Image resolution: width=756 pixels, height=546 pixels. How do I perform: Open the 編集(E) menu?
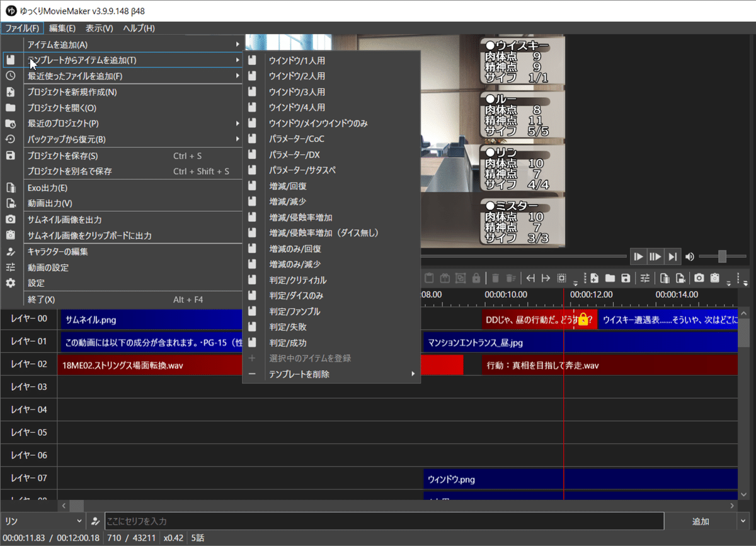(x=62, y=28)
